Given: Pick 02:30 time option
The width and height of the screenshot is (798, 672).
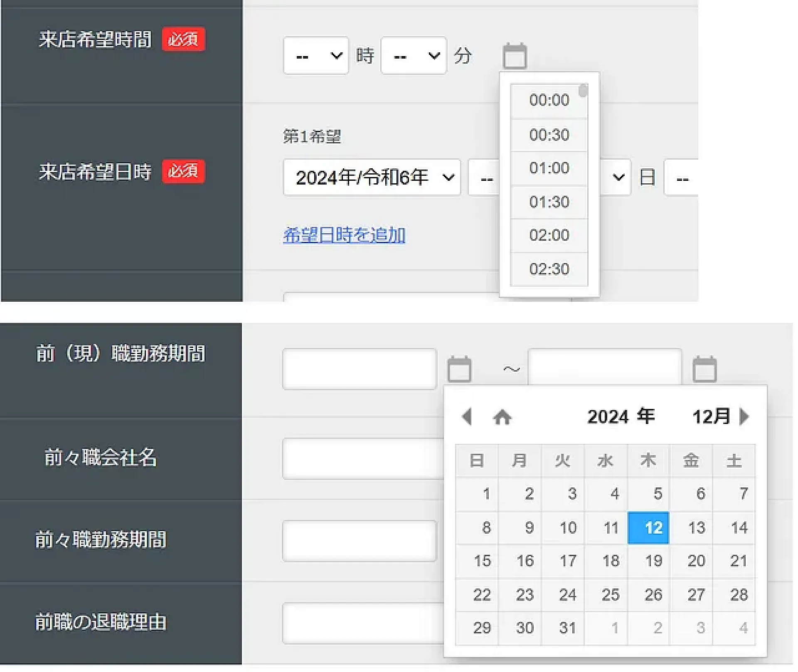Looking at the screenshot, I should pyautogui.click(x=549, y=269).
